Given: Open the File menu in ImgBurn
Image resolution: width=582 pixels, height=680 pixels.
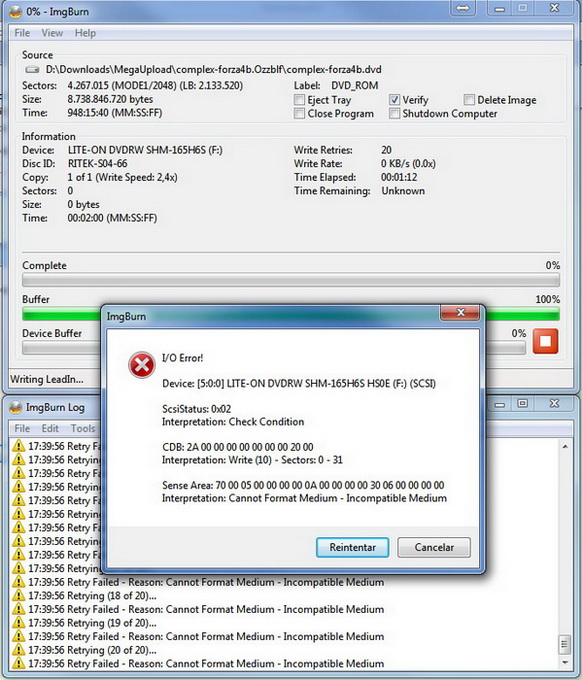Looking at the screenshot, I should 22,33.
